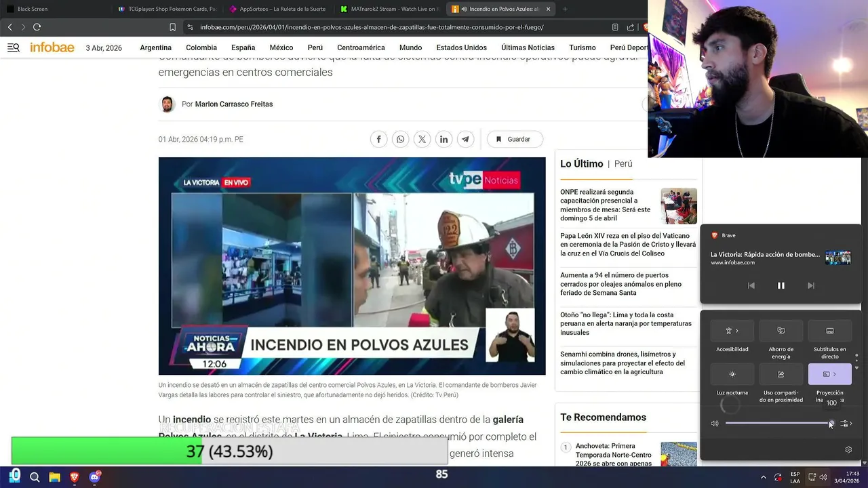868x488 pixels.
Task: Skip to next track in media panel
Action: [810, 286]
